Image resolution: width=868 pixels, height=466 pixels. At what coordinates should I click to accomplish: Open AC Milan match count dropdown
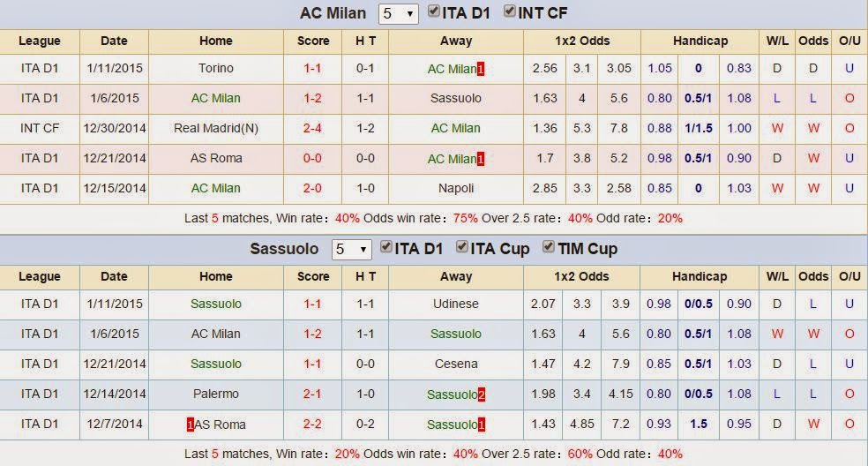[x=397, y=14]
